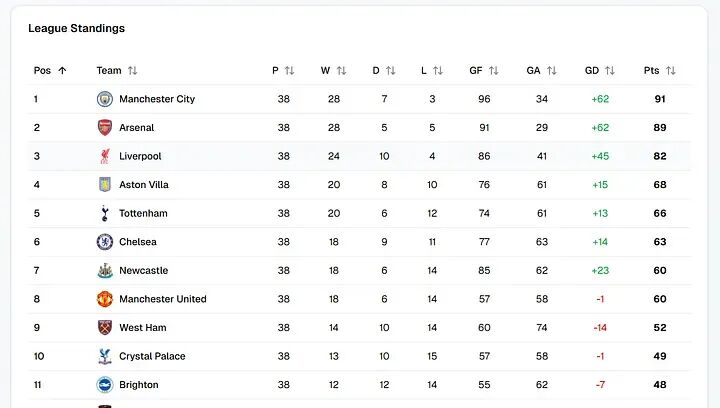
Task: Click the Arsenal club crest
Action: 105,128
